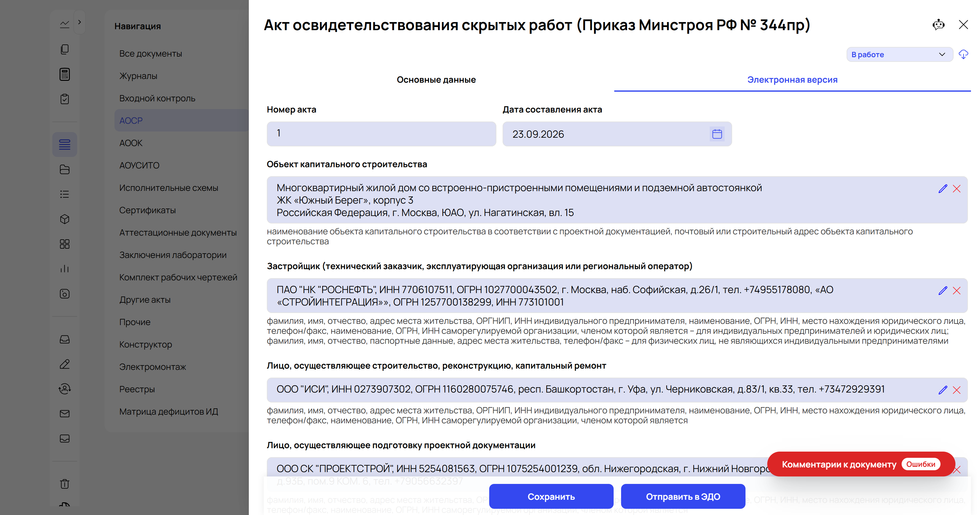Screen dimensions: 980x515
Task: Expand the sidebar with chevron arrow
Action: [80, 22]
